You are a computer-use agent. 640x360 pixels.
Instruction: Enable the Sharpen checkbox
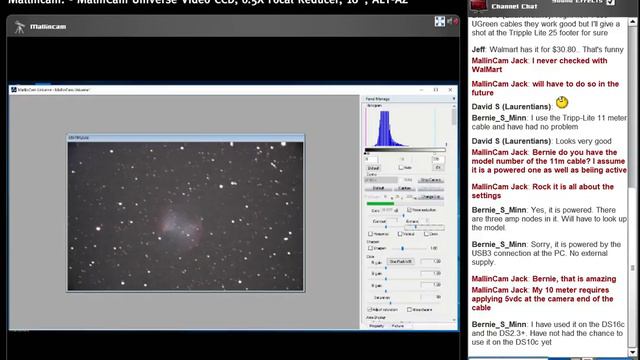point(371,248)
